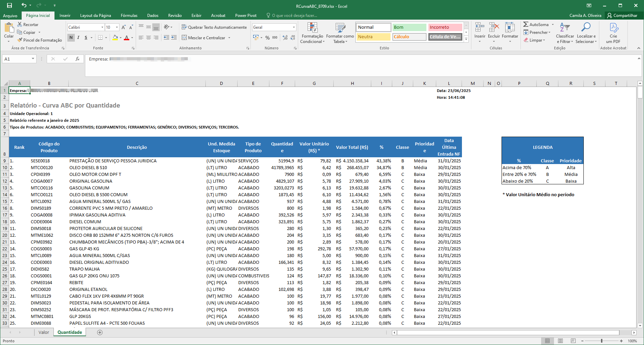
Task: Click the Copiar copy button
Action: pyautogui.click(x=27, y=32)
